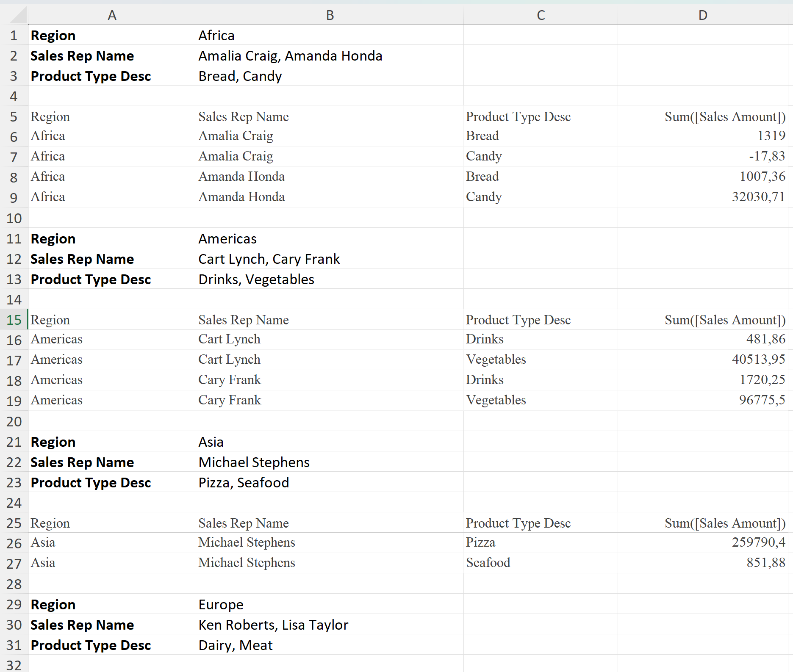Select the Dairy, Meat cell
Screen dimensions: 793x672
[x=236, y=645]
